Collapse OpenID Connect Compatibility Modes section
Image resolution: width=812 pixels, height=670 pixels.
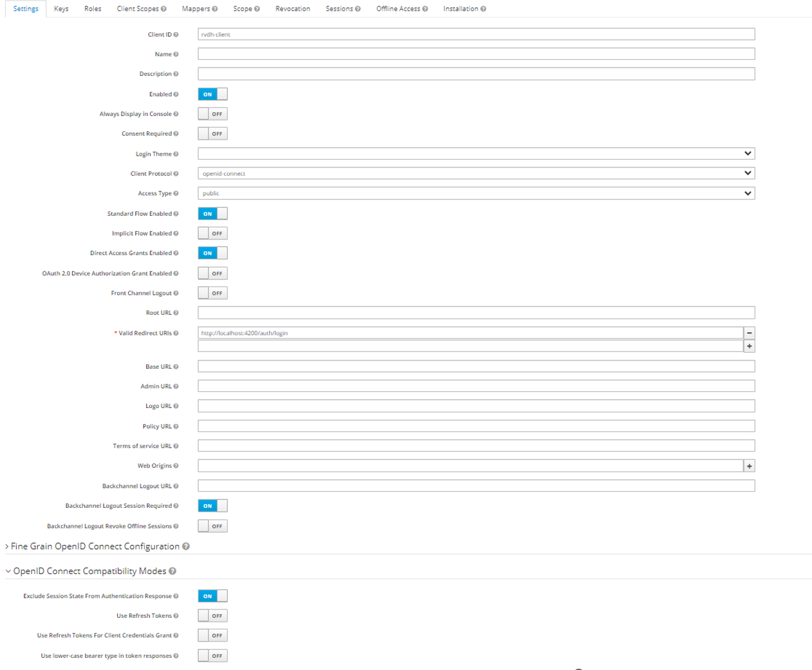pos(89,571)
